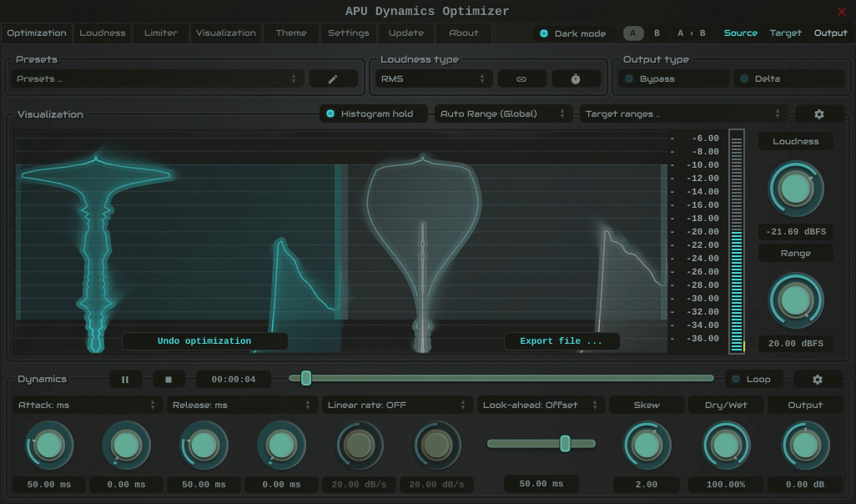The width and height of the screenshot is (856, 504).
Task: Open Visualization gear settings
Action: coord(819,114)
